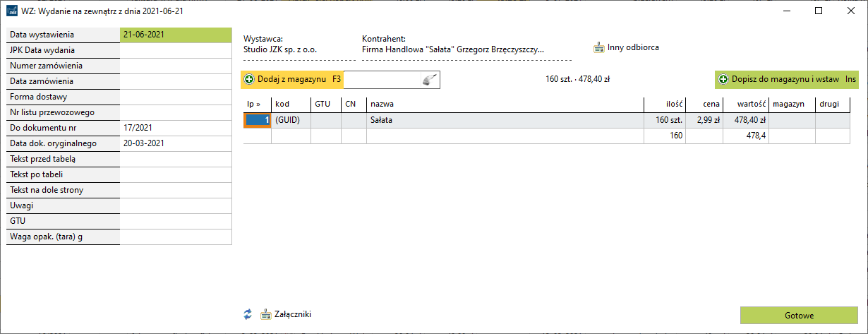Click the green plus on Dodaj z magazynu
Viewport: 868px width, 334px height.
(x=249, y=80)
